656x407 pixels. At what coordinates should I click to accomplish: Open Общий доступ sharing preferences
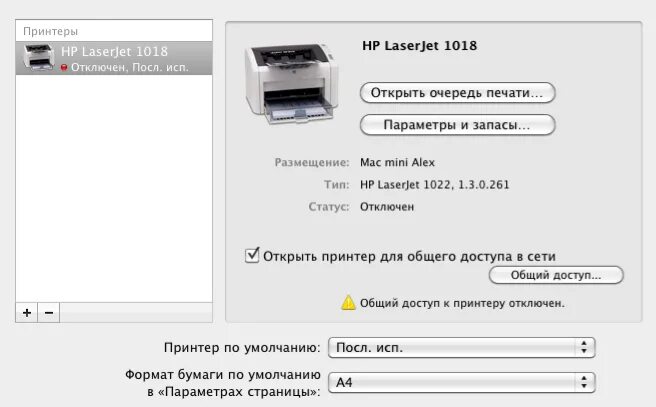[x=556, y=275]
